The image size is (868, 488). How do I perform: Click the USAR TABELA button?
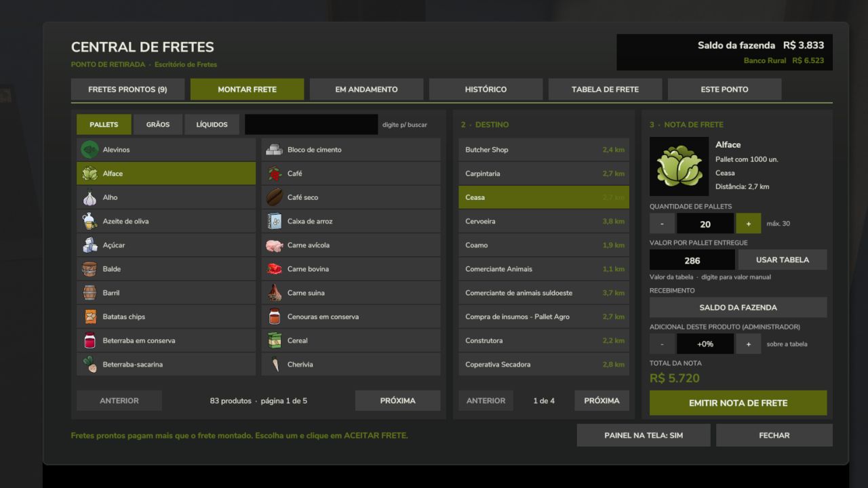coord(782,260)
